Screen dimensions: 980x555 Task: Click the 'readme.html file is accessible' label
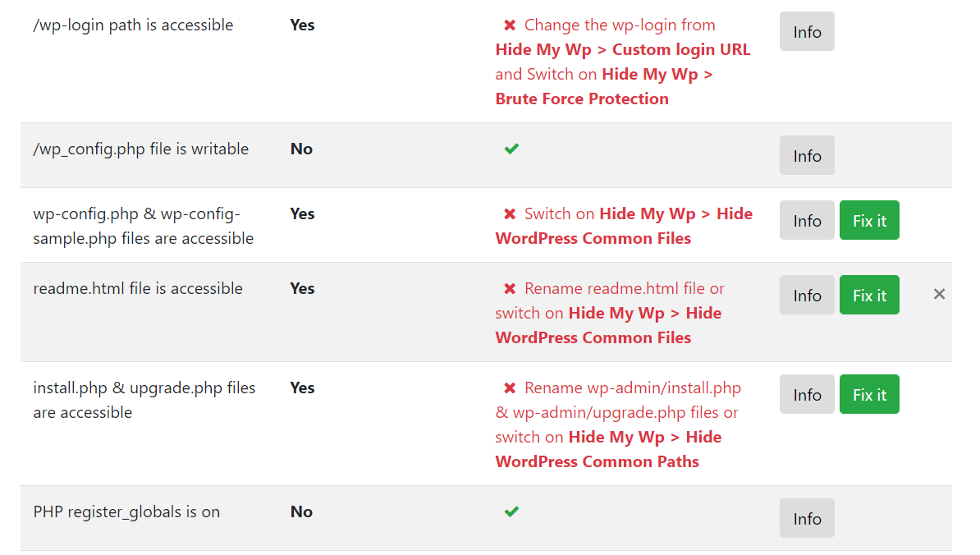(x=138, y=288)
